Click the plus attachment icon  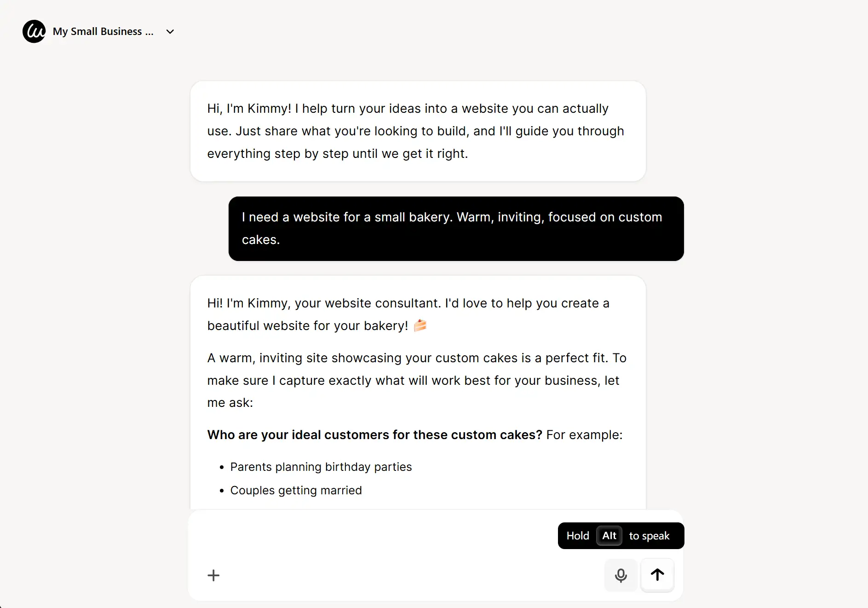tap(213, 575)
